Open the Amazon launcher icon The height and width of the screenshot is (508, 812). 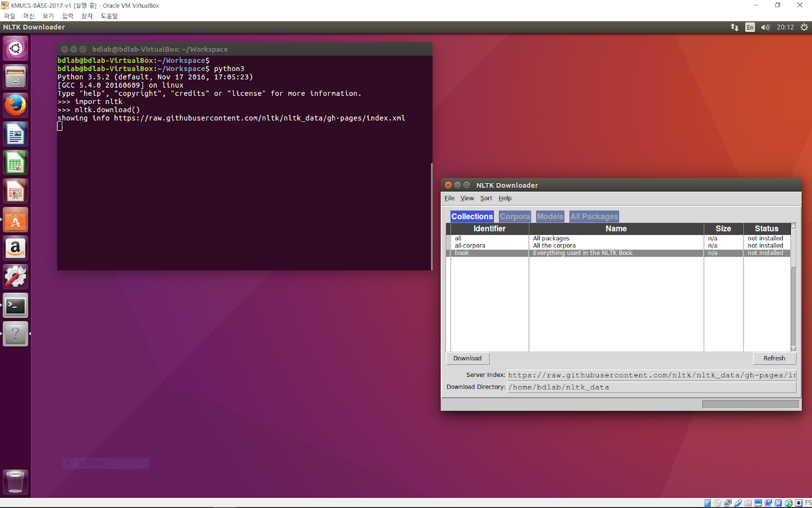[15, 248]
